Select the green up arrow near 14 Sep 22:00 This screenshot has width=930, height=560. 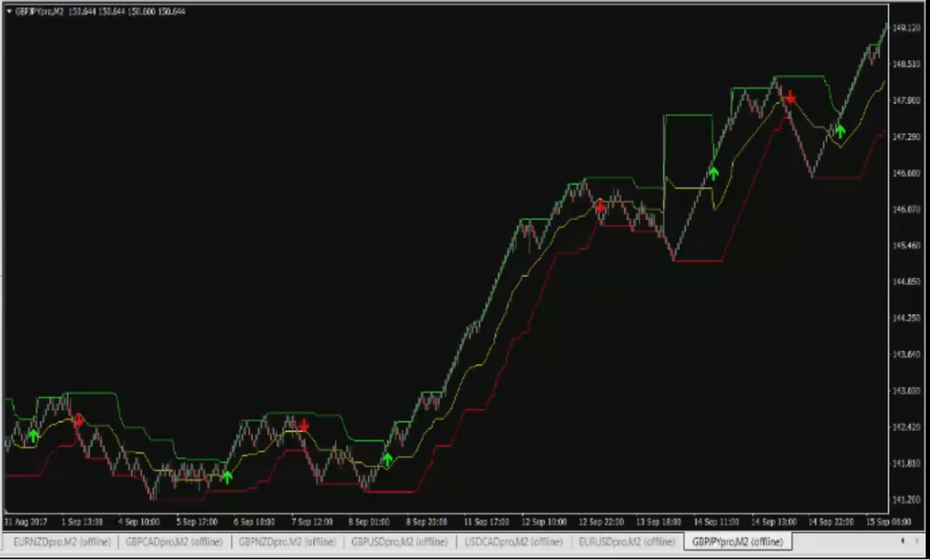click(x=840, y=131)
